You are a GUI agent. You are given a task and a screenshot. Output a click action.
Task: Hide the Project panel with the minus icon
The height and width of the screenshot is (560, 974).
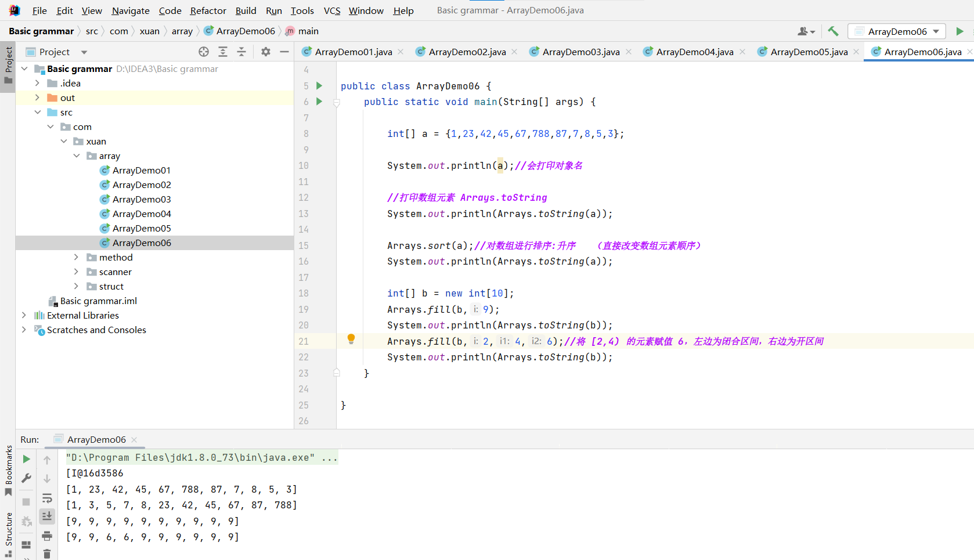[284, 52]
